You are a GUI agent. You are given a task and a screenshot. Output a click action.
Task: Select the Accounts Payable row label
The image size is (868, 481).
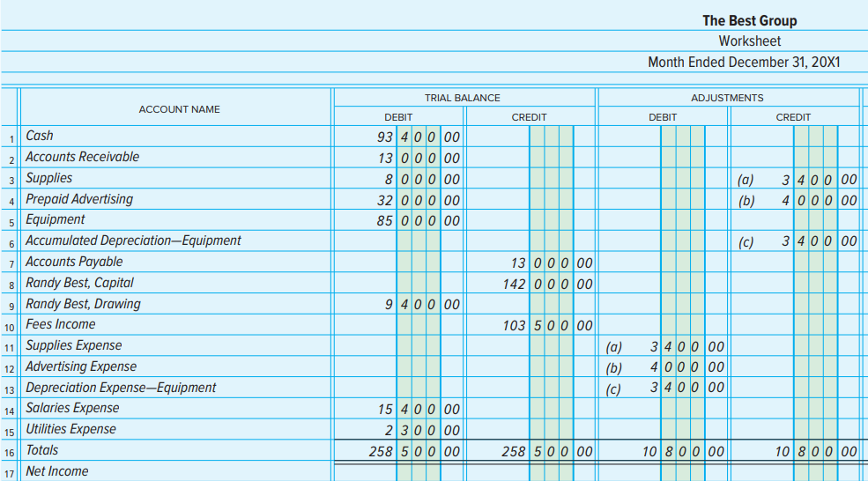point(74,262)
